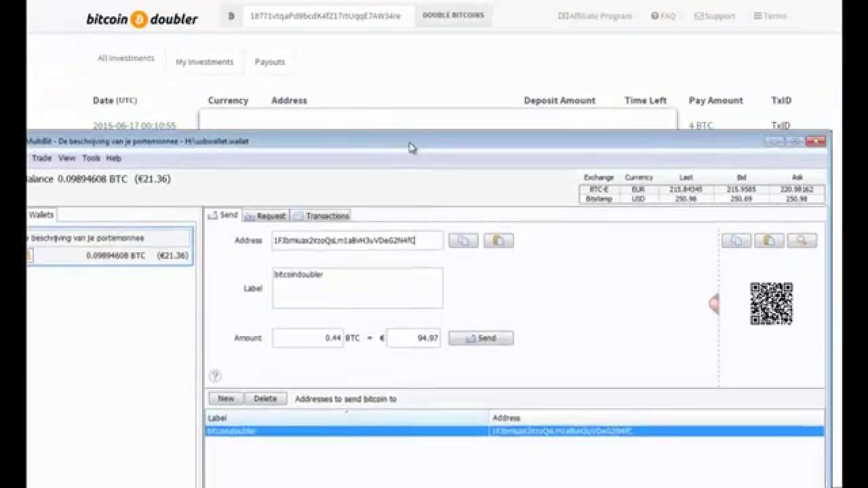Switch to All Investments tab on website
Screen dimensions: 868x488
click(x=126, y=58)
